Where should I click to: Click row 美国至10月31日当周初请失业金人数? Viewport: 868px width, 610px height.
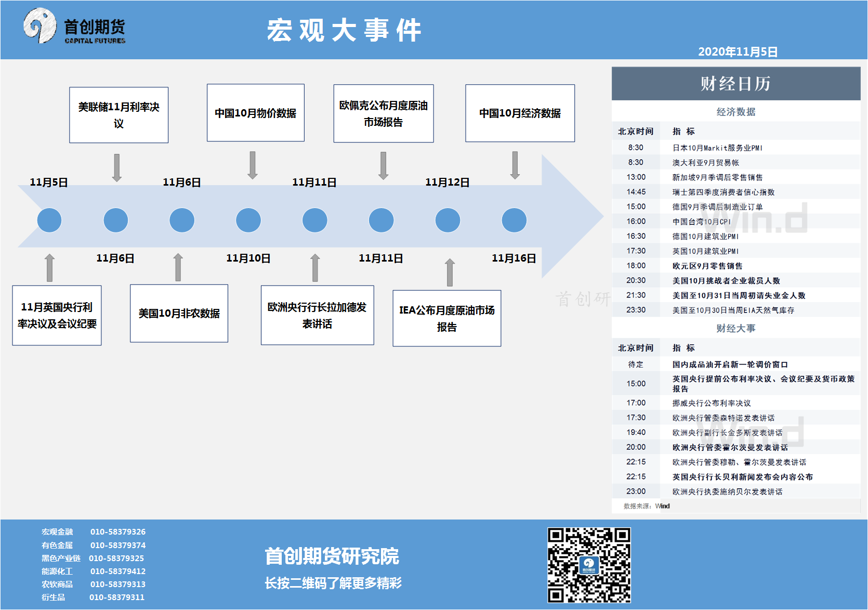click(736, 295)
